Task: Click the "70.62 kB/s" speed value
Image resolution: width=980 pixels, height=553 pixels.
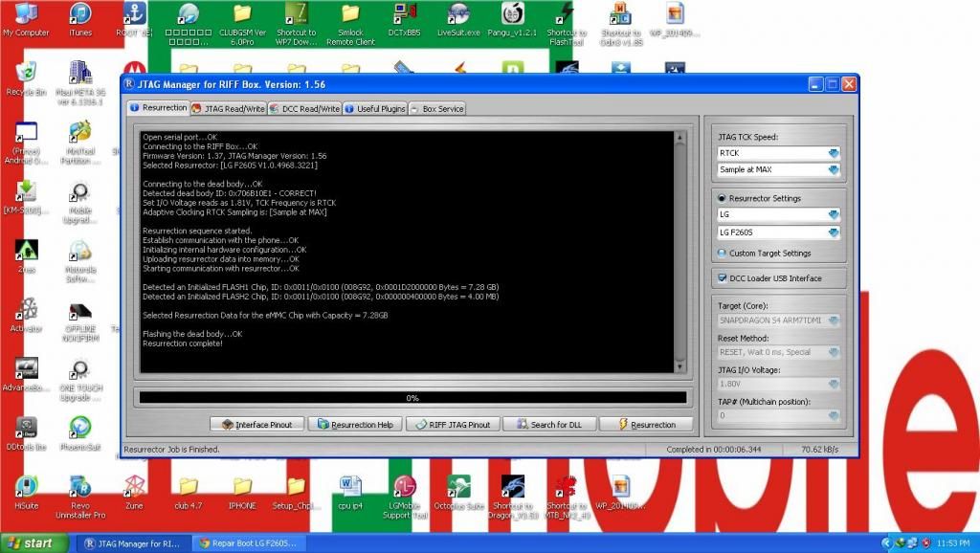Action: click(x=820, y=450)
